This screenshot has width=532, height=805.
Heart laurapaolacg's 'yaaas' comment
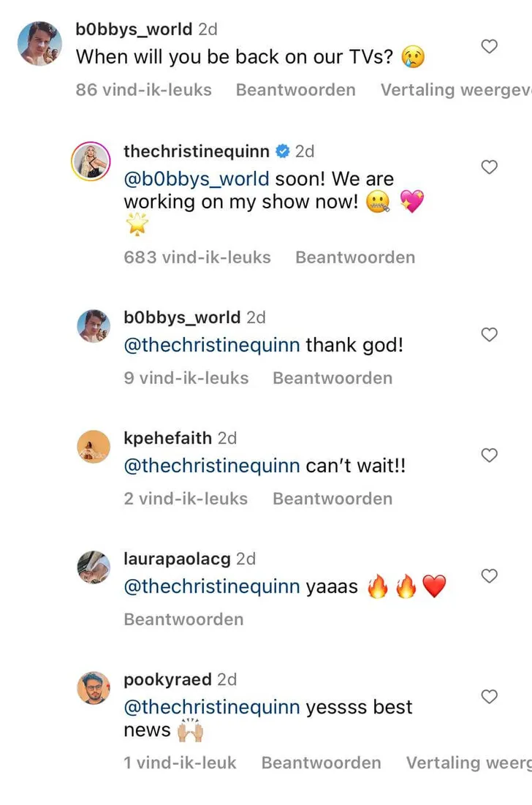pyautogui.click(x=489, y=576)
